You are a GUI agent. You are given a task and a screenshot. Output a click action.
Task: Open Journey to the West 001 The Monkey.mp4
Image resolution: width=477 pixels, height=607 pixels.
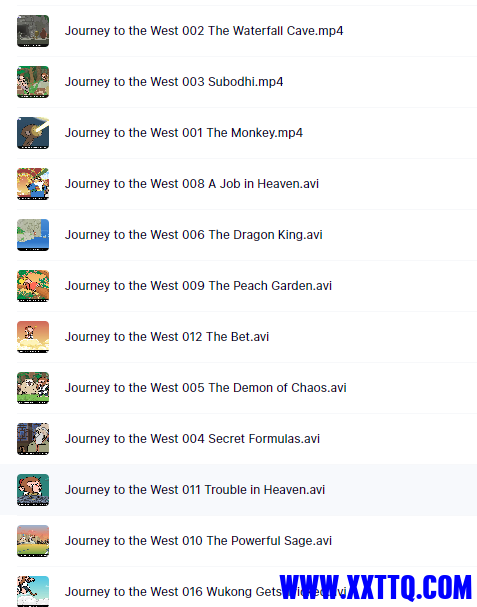(x=184, y=133)
